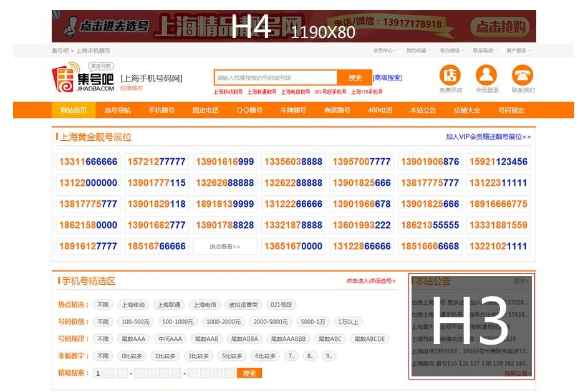Click the 点击抢购 button on the top banner
The image size is (588, 392).
tap(500, 27)
